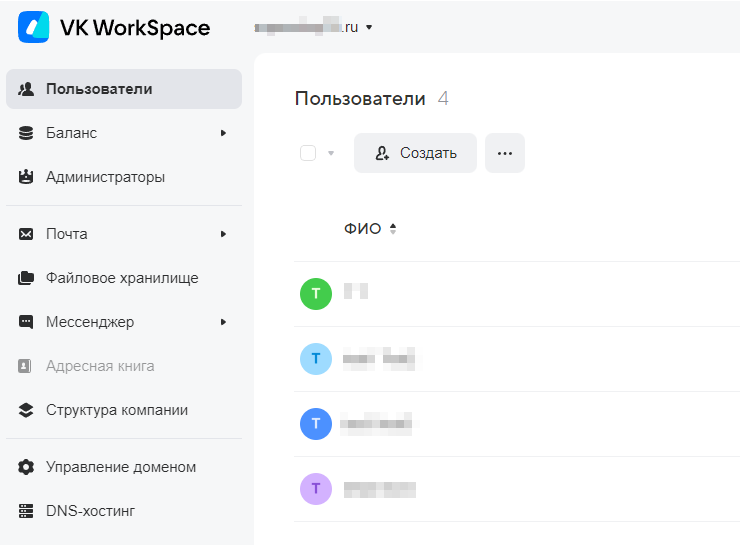Click the Структура компании layers icon

coord(26,410)
